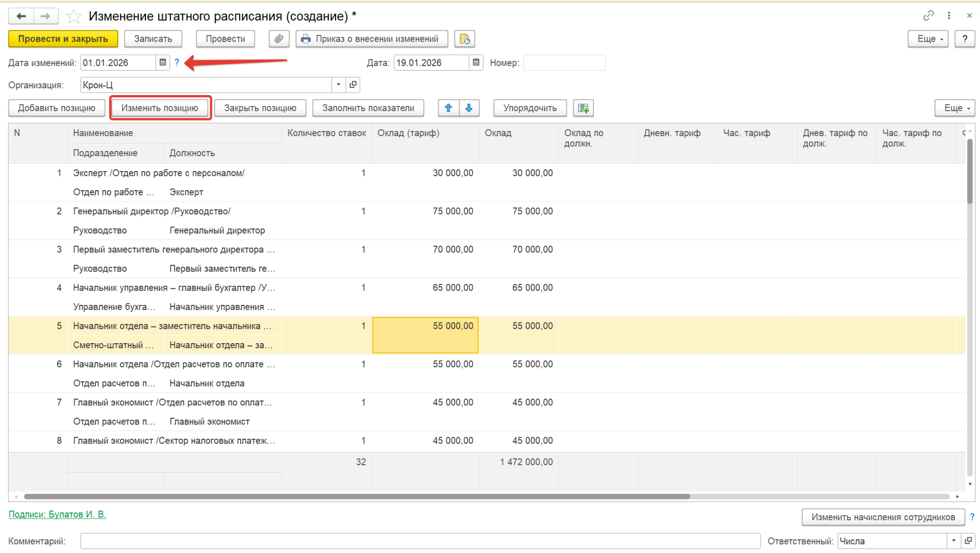Image resolution: width=980 pixels, height=553 pixels.
Task: Open calendar picker next to Дата field
Action: tap(476, 62)
